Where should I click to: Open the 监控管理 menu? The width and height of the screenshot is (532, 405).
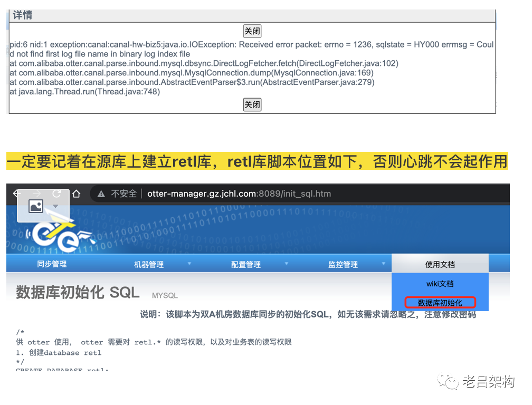tap(343, 264)
